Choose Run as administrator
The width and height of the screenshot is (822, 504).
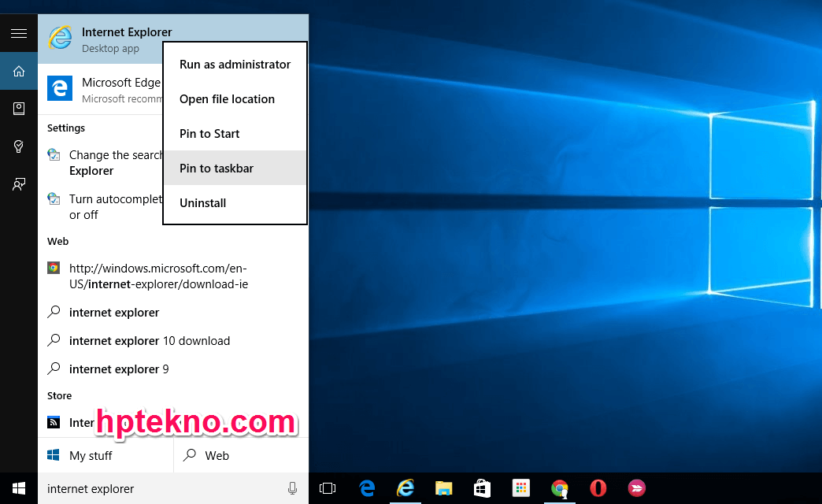[x=235, y=65]
